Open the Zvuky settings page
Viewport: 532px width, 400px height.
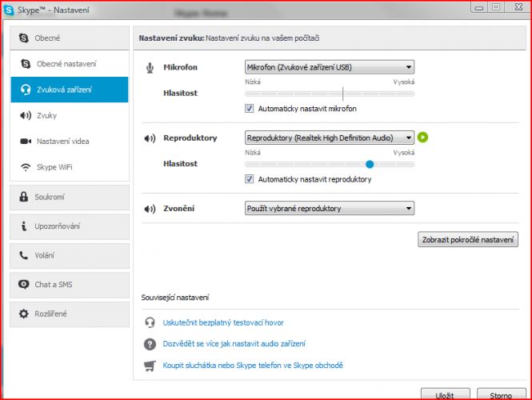coord(70,115)
